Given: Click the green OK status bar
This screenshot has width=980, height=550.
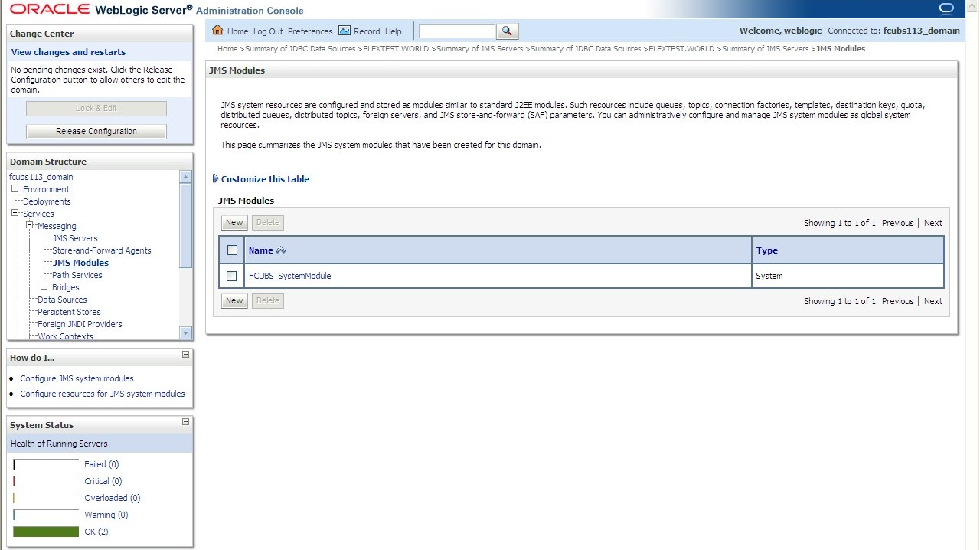Looking at the screenshot, I should (x=46, y=532).
